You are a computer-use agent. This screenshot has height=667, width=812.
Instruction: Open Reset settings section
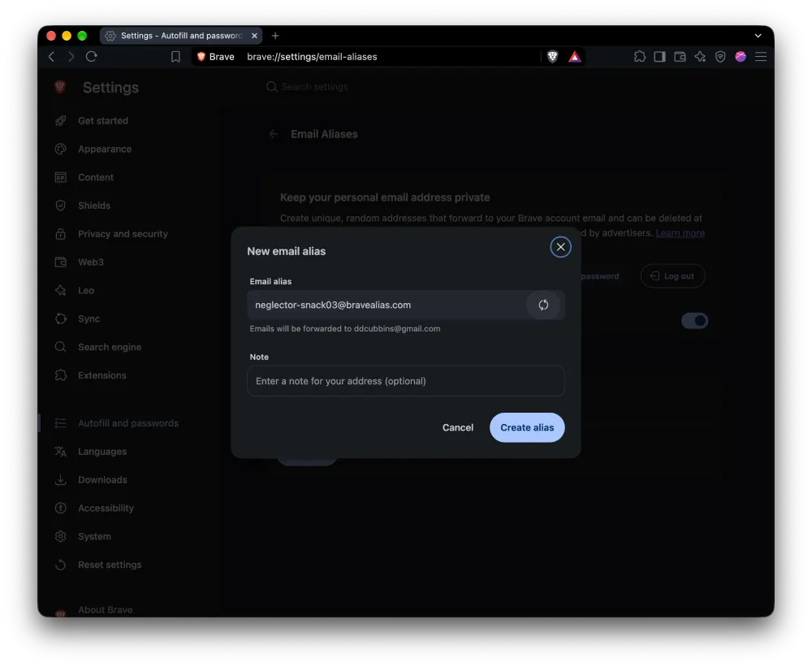click(x=110, y=565)
